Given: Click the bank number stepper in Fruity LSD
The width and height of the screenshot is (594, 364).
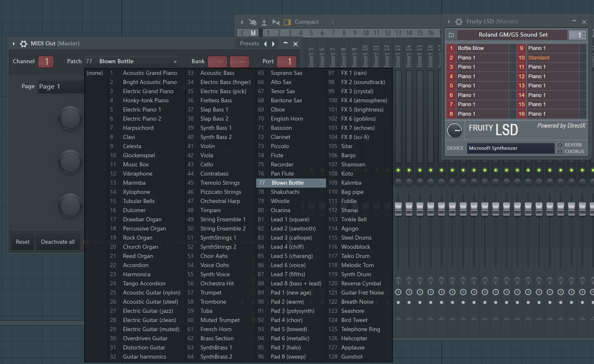Looking at the screenshot, I should (x=578, y=35).
